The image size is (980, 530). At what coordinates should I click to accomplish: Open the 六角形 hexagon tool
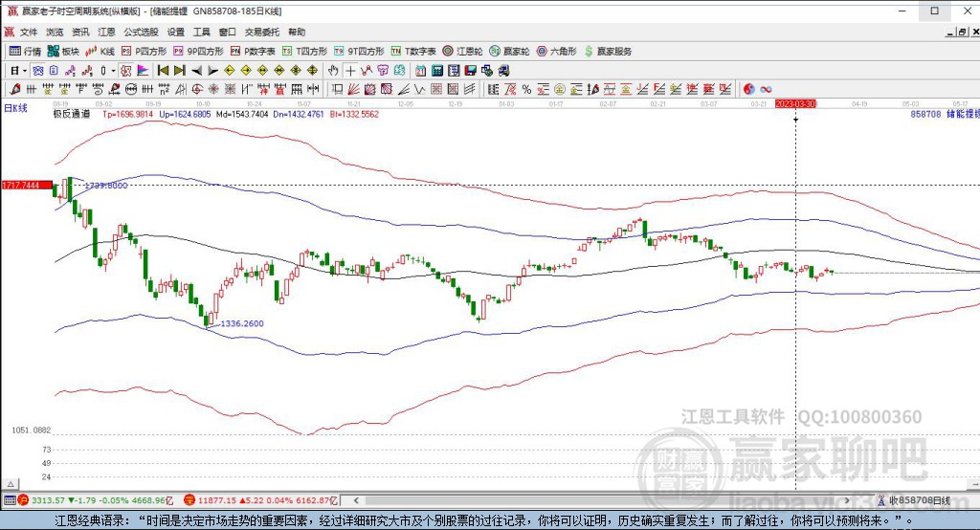[x=557, y=51]
